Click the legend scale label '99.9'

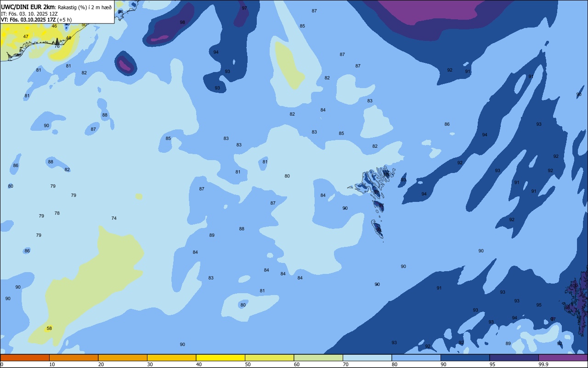coord(543,364)
